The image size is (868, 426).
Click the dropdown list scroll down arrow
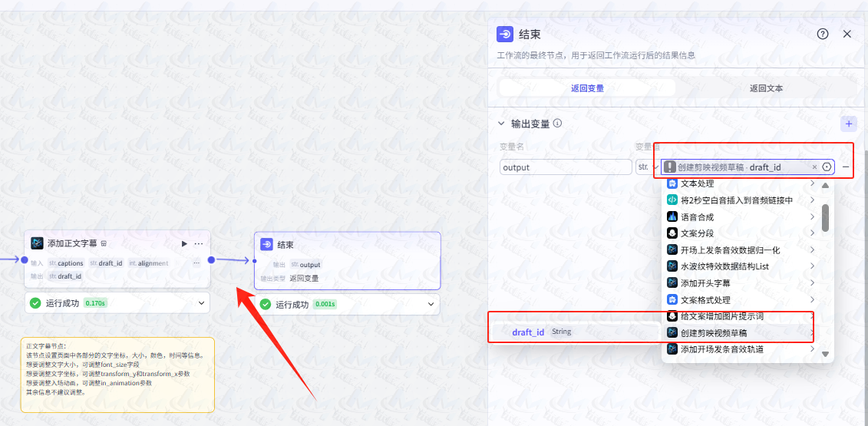tap(825, 354)
